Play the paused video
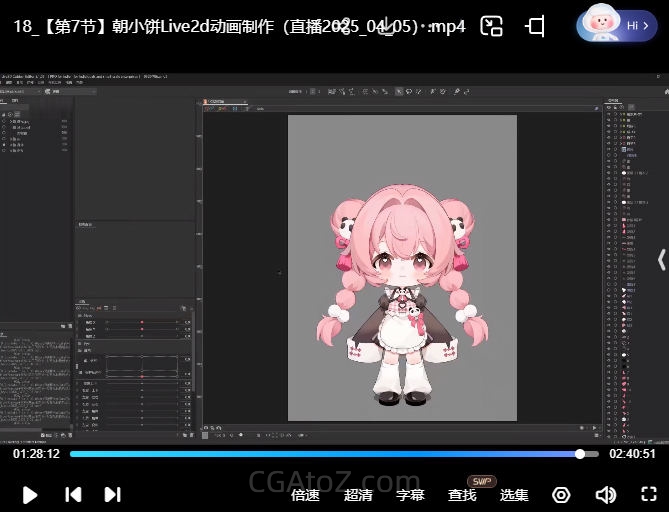The width and height of the screenshot is (669, 512). coord(30,494)
